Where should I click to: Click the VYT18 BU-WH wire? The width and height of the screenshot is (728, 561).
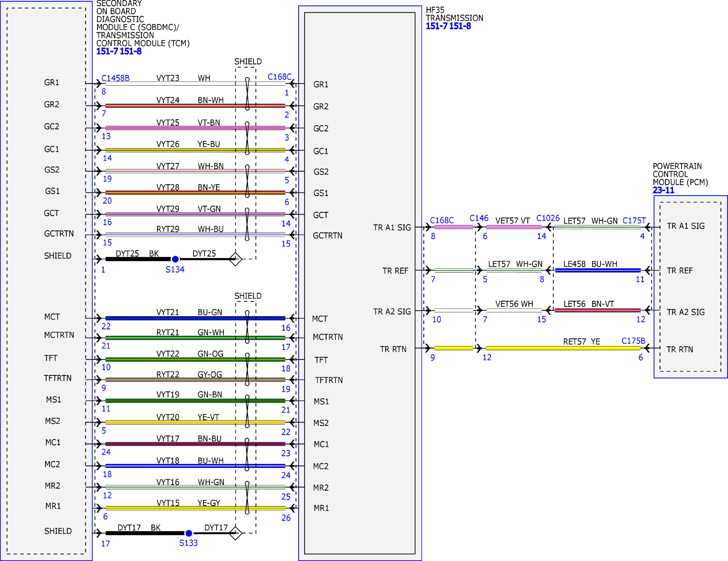pyautogui.click(x=195, y=466)
